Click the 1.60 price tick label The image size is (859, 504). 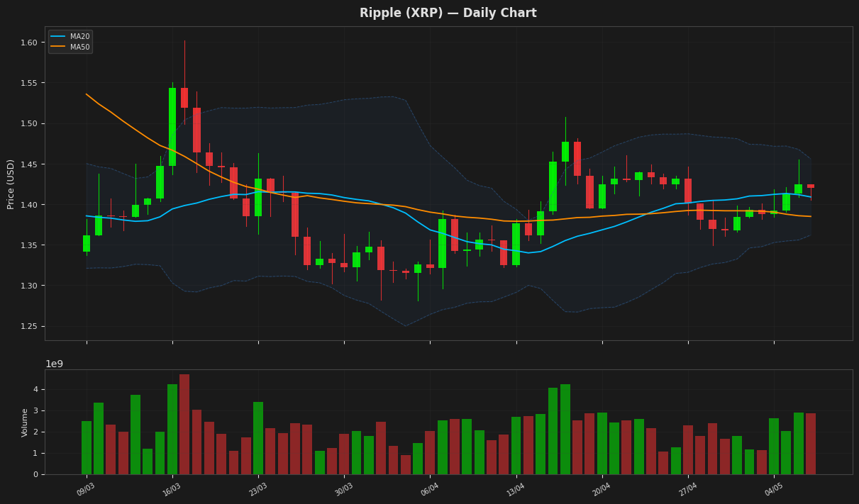tap(28, 43)
